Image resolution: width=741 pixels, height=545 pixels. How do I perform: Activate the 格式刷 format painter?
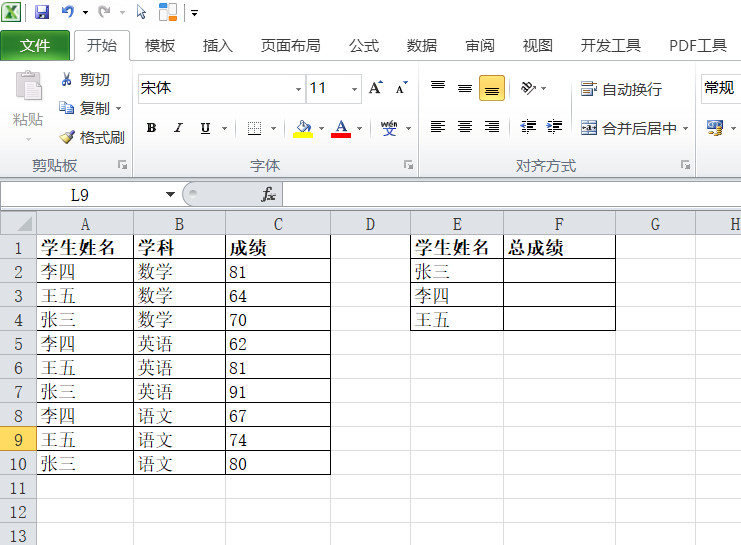click(93, 138)
